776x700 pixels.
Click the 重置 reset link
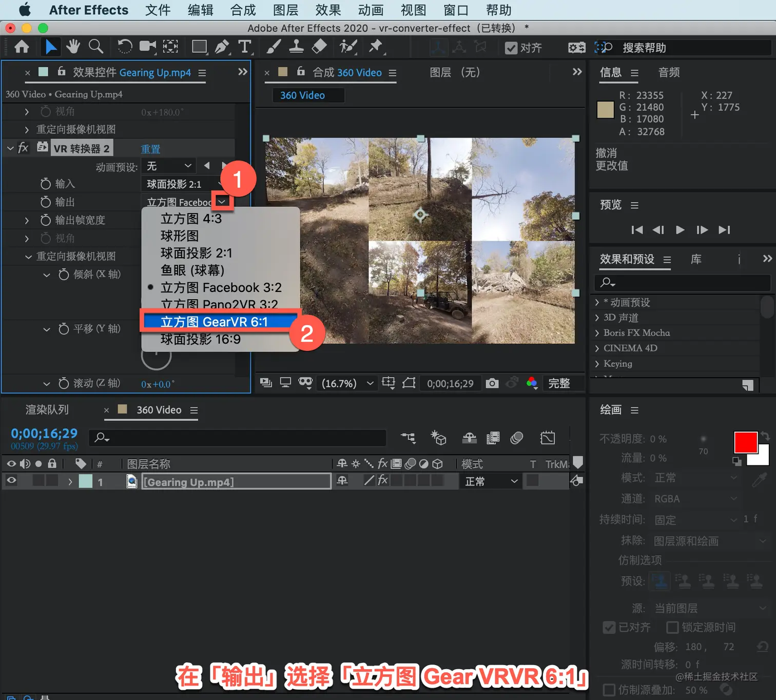pos(150,149)
